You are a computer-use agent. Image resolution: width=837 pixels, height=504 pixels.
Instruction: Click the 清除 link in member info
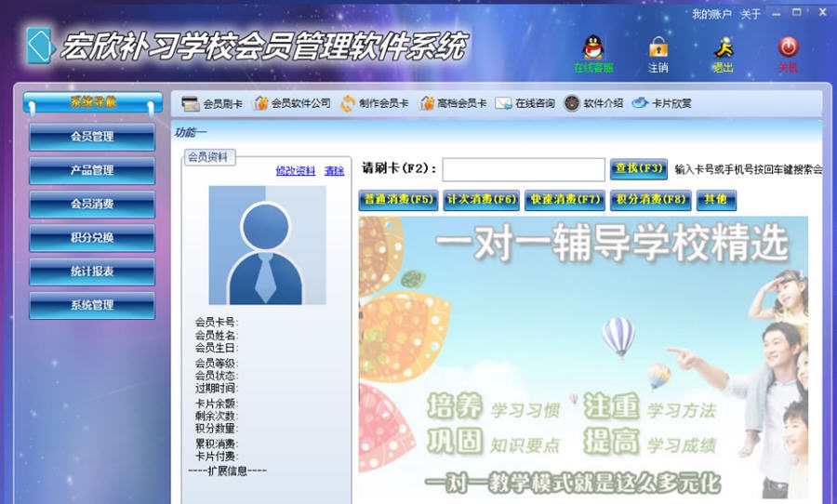click(x=334, y=171)
